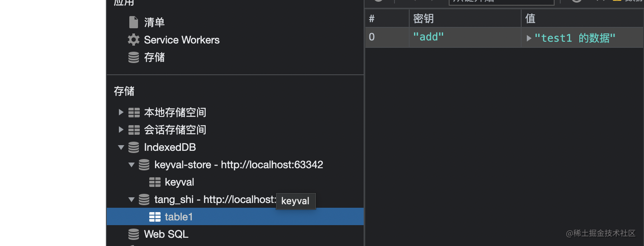Click the tang_shi database icon
Image resolution: width=644 pixels, height=246 pixels.
(x=144, y=199)
